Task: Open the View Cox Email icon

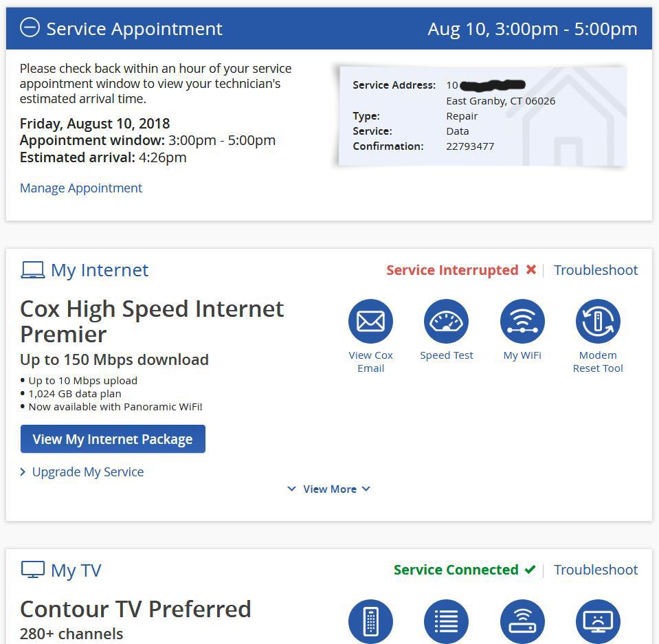Action: (370, 321)
